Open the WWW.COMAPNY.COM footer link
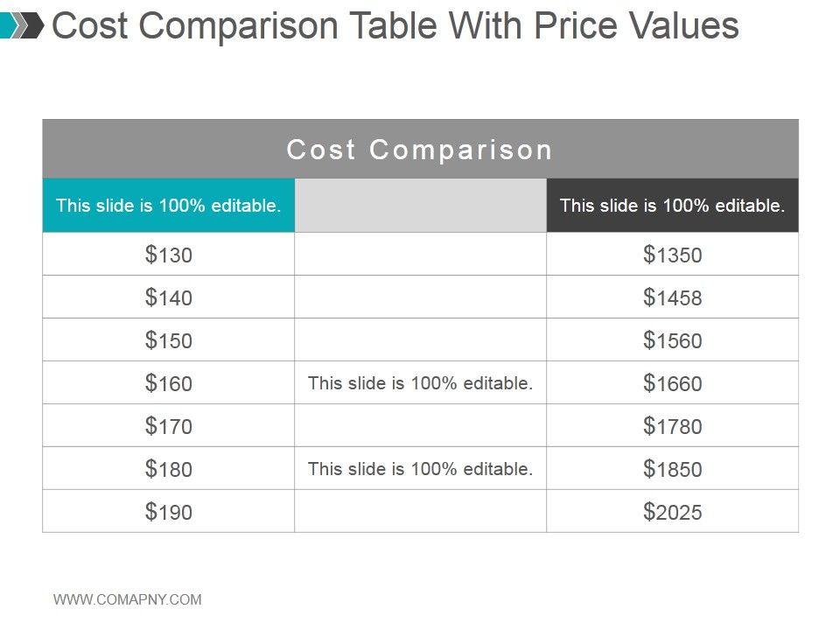Image resolution: width=840 pixels, height=630 pixels. coord(128,599)
